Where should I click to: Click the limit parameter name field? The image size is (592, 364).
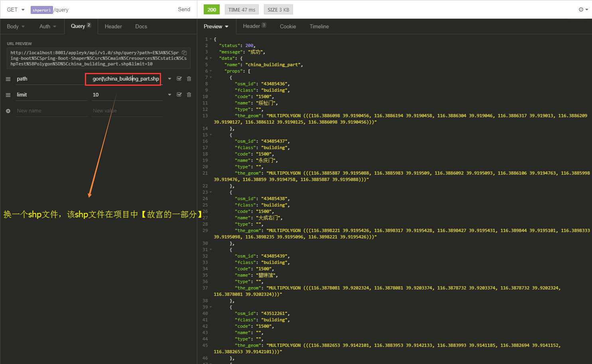(x=51, y=94)
